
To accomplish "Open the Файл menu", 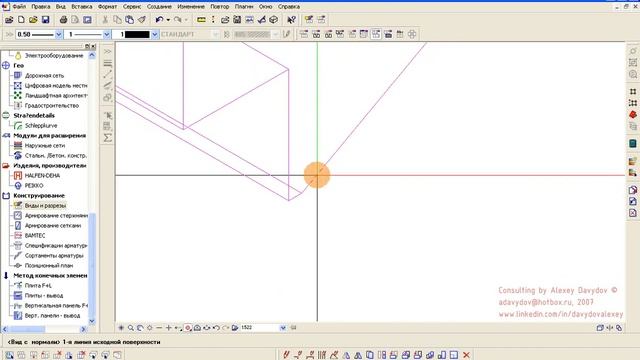I will (19, 7).
